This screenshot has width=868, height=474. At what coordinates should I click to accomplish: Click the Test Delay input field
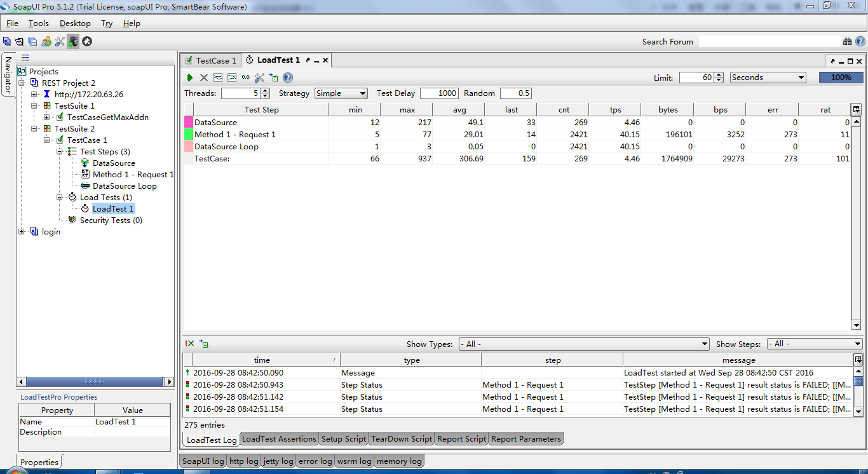click(439, 93)
